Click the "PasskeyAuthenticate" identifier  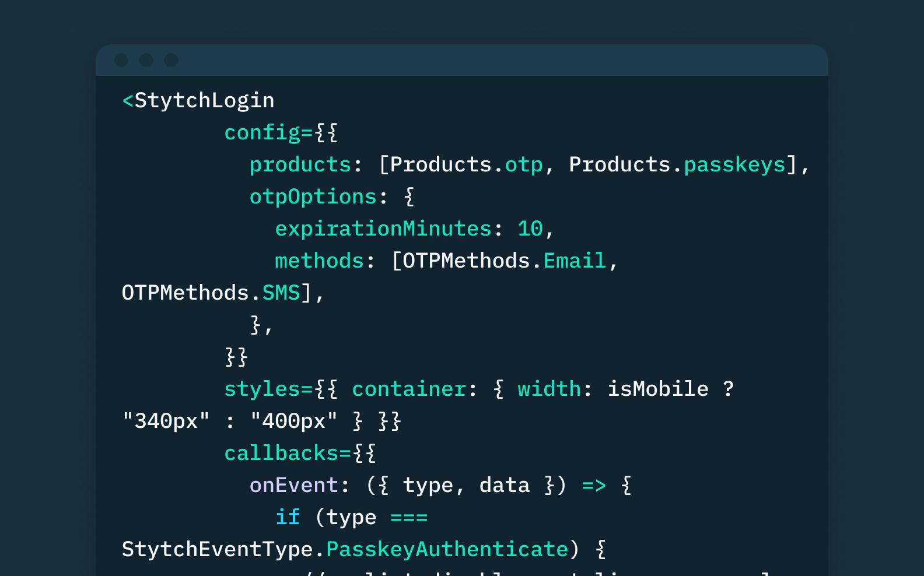pos(447,550)
